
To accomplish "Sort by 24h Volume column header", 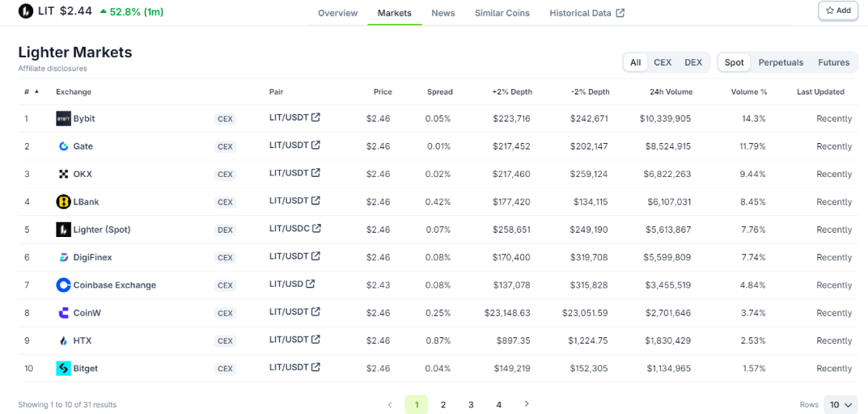I will (x=671, y=92).
